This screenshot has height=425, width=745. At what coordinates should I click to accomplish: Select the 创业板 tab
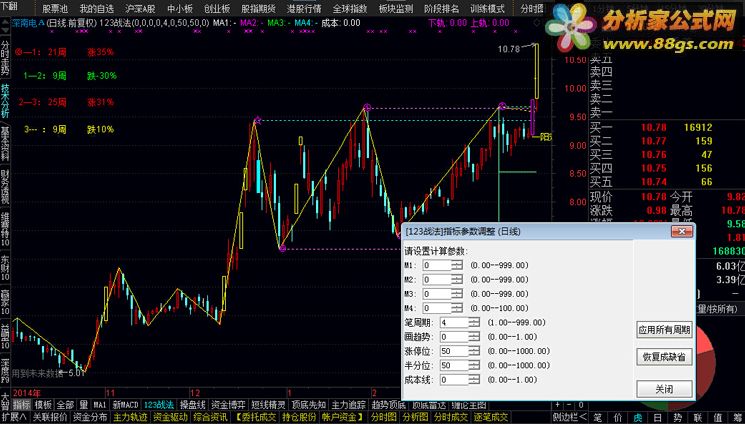217,9
